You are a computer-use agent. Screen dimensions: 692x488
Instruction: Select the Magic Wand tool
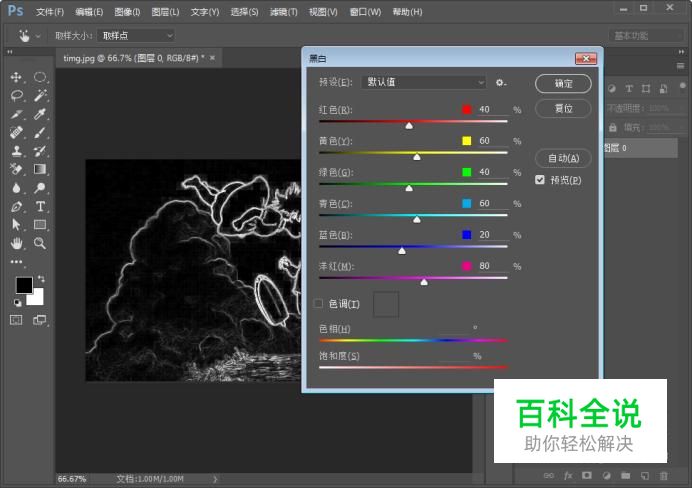(40, 96)
